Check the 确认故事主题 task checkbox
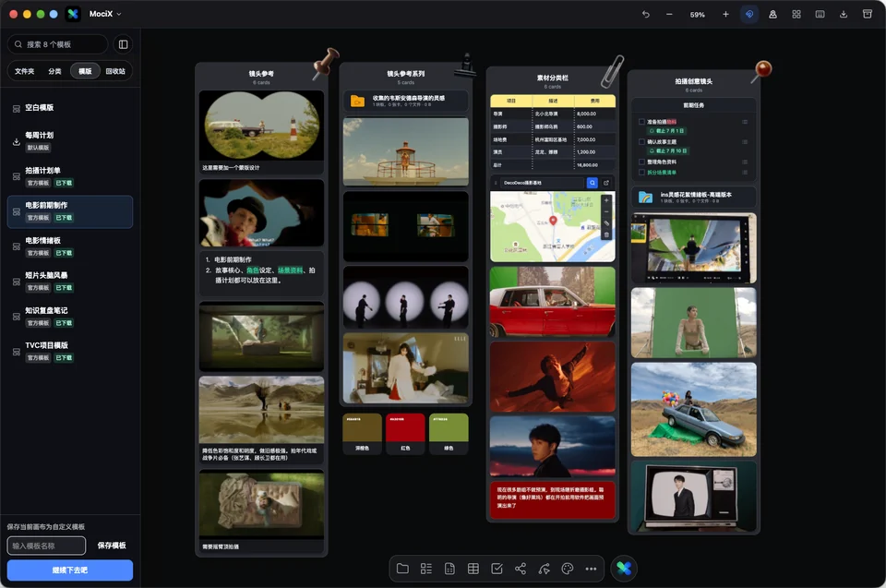 pos(641,142)
